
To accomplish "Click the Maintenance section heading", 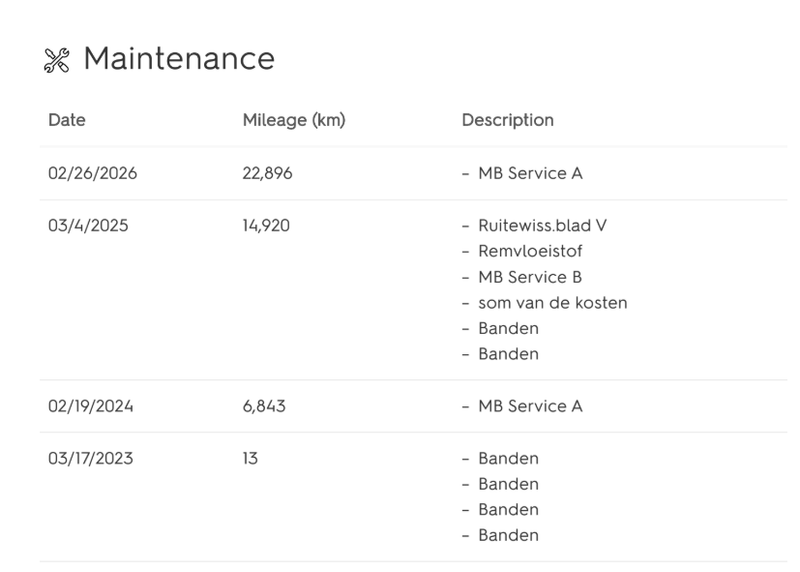I will 178,59.
